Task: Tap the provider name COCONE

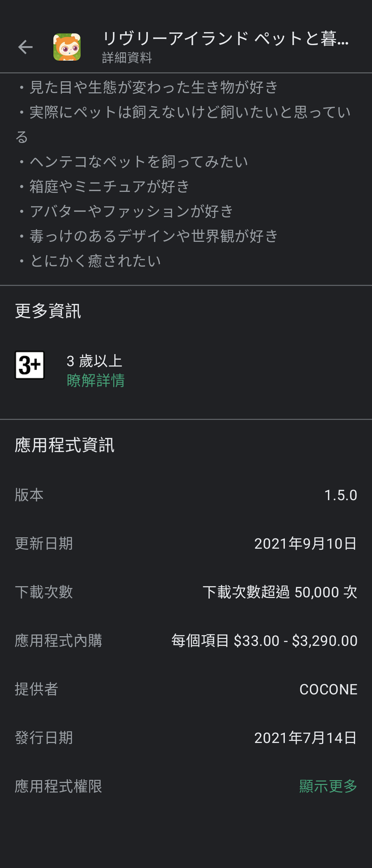Action: coord(328,689)
